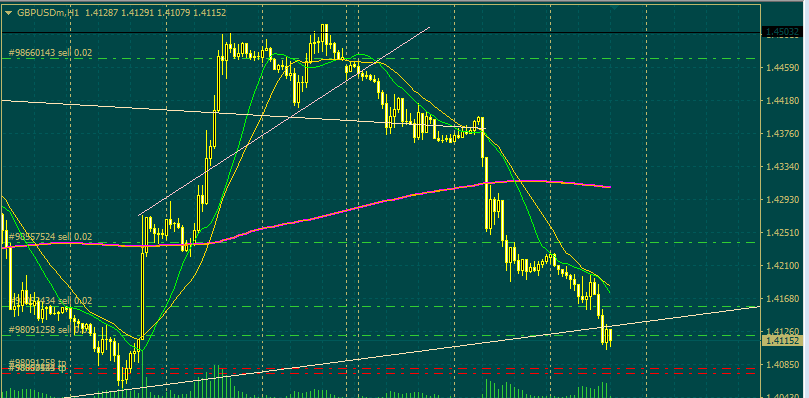Screen dimensions: 809x398
Task: Click the red dashed #98091258 tp line label
Action: (37, 362)
